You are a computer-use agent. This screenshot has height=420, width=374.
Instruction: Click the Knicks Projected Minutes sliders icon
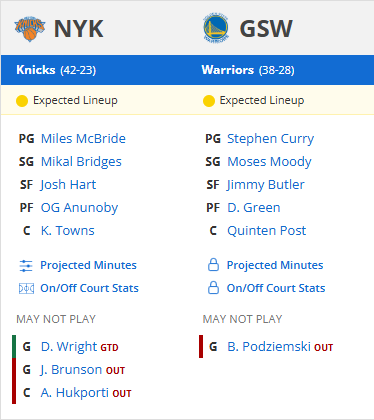[26, 266]
